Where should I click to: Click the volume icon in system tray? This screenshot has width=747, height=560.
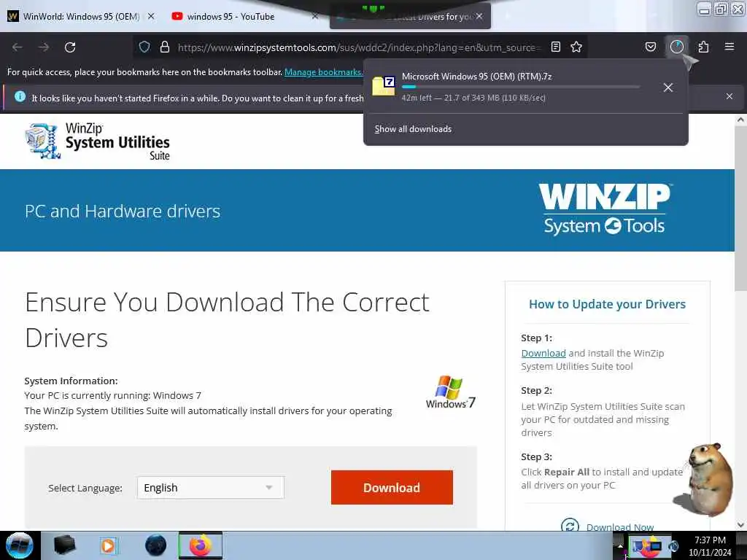[x=673, y=546]
